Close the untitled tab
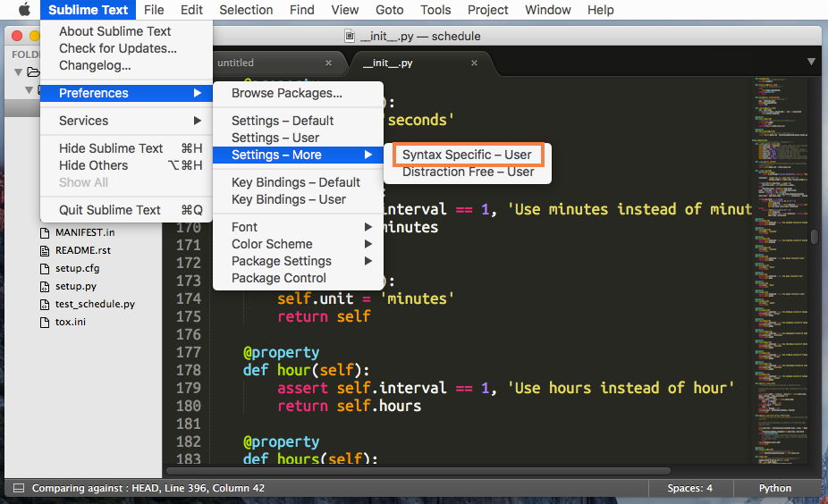828x504 pixels. 328,63
